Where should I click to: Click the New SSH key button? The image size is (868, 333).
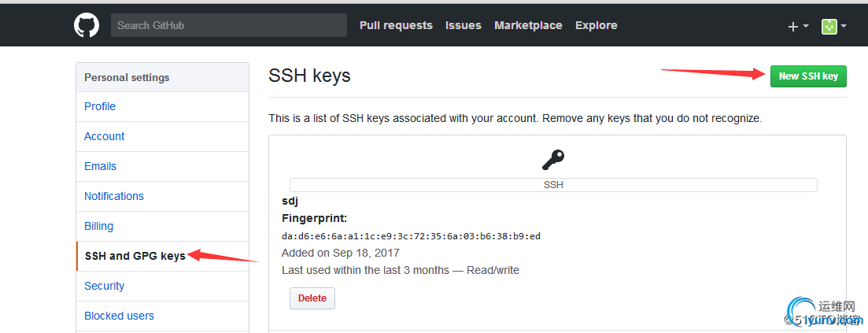coord(808,76)
